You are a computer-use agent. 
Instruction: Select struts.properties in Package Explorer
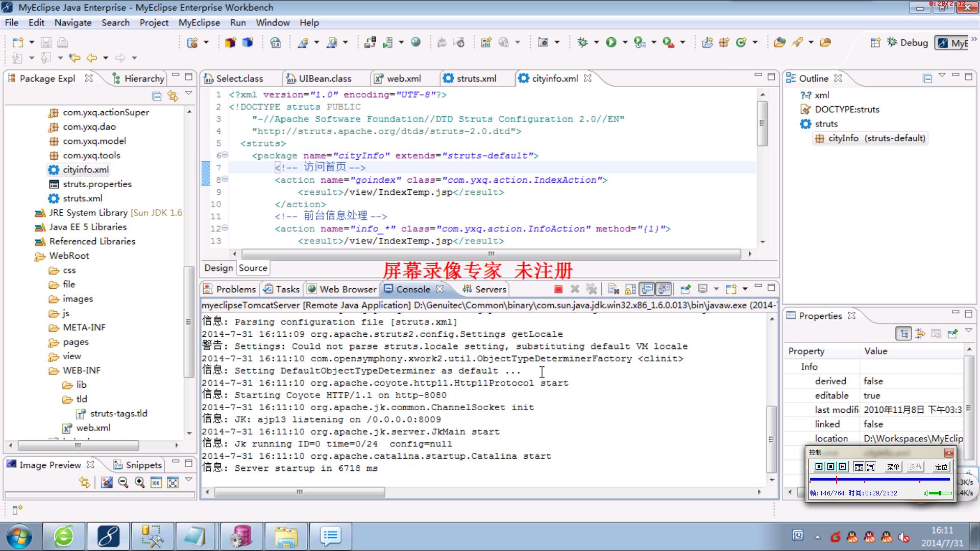click(x=97, y=184)
